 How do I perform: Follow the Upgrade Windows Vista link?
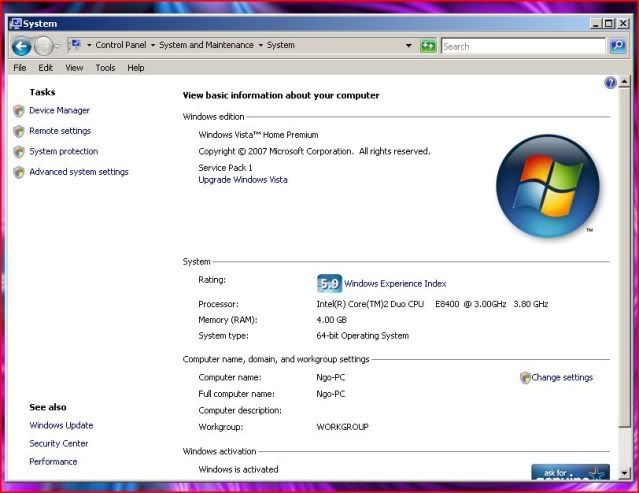(x=243, y=180)
